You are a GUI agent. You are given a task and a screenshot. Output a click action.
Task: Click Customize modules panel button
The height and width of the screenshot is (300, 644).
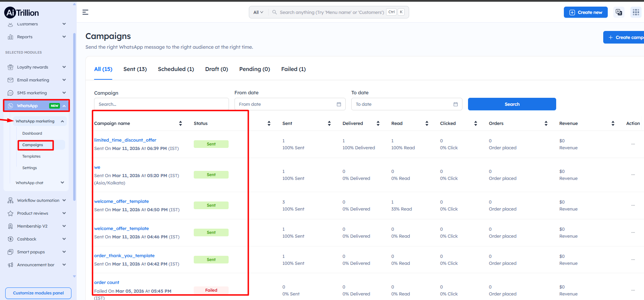38,293
